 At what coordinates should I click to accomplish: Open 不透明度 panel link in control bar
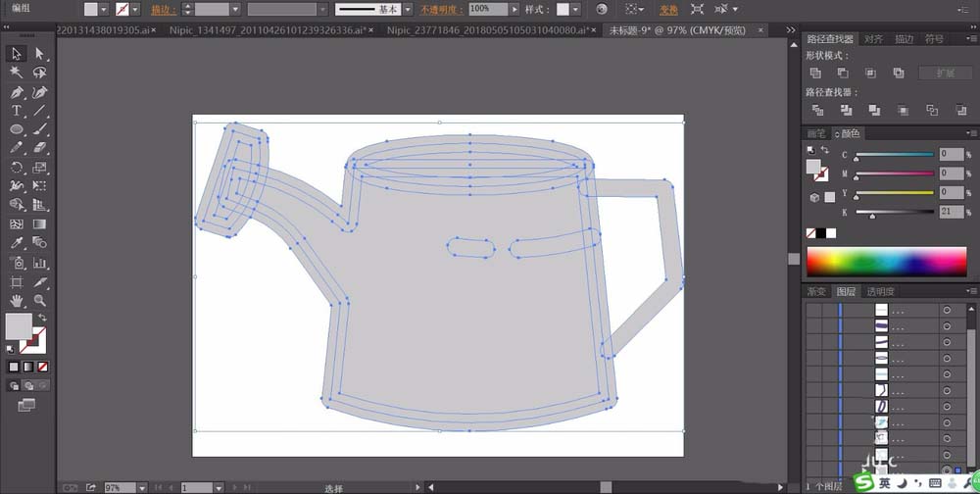pyautogui.click(x=440, y=10)
